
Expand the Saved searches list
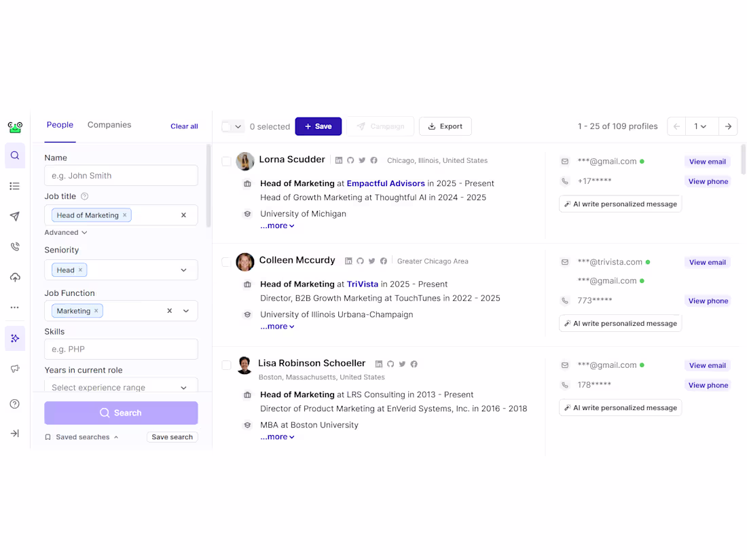point(82,437)
